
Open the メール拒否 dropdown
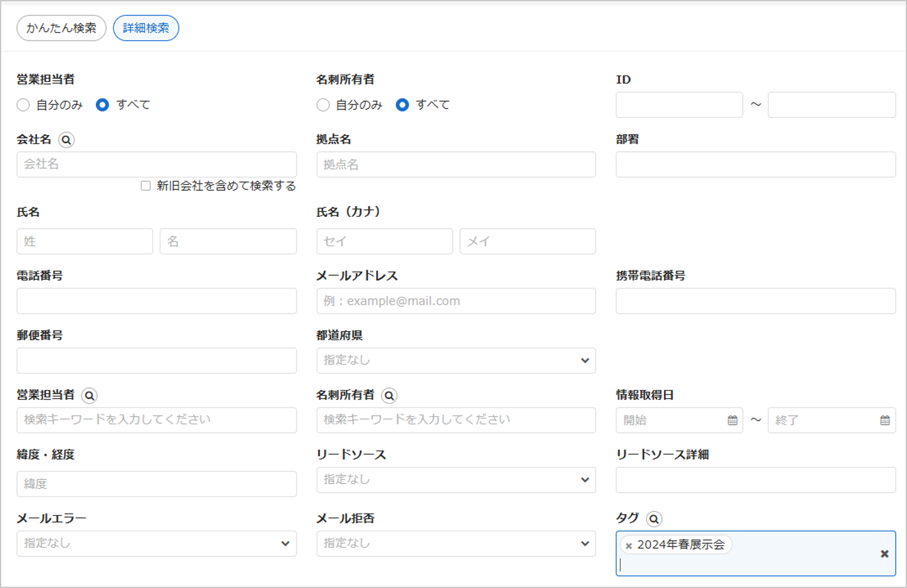tap(456, 544)
